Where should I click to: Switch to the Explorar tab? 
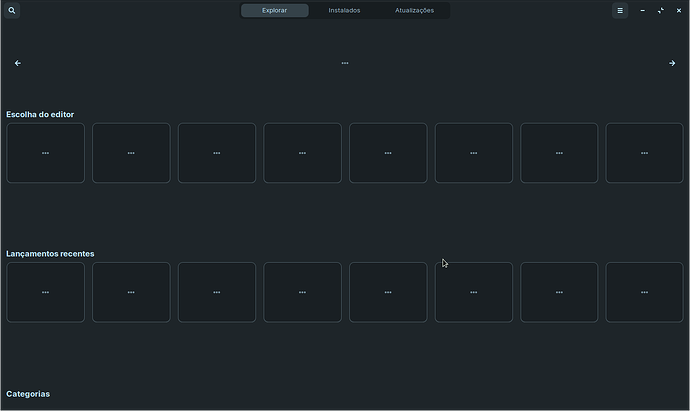[x=274, y=10]
